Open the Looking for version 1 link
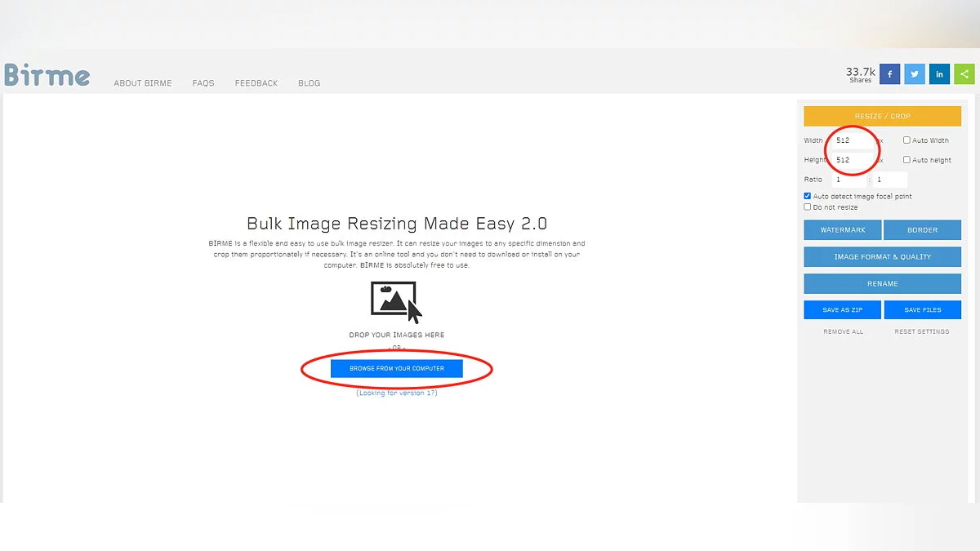This screenshot has height=551, width=980. click(397, 393)
